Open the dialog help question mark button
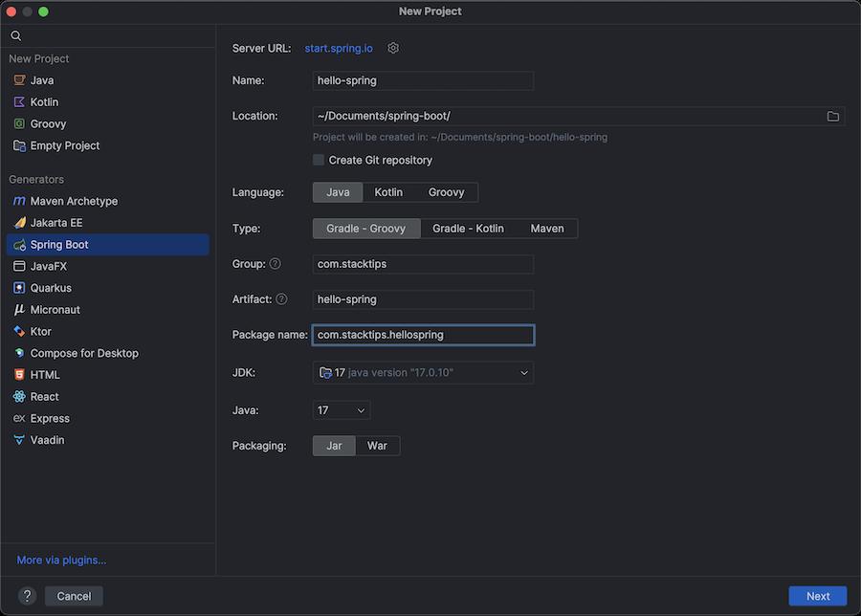The width and height of the screenshot is (861, 616). pyautogui.click(x=27, y=596)
